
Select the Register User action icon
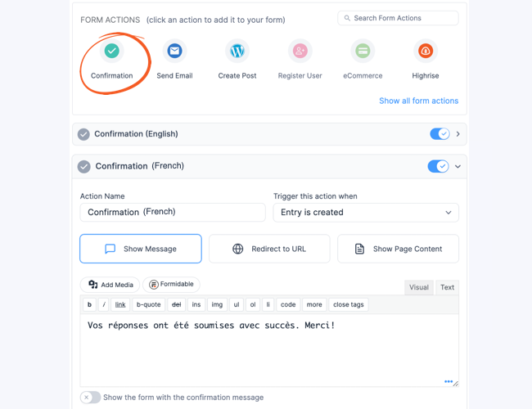[x=300, y=52]
